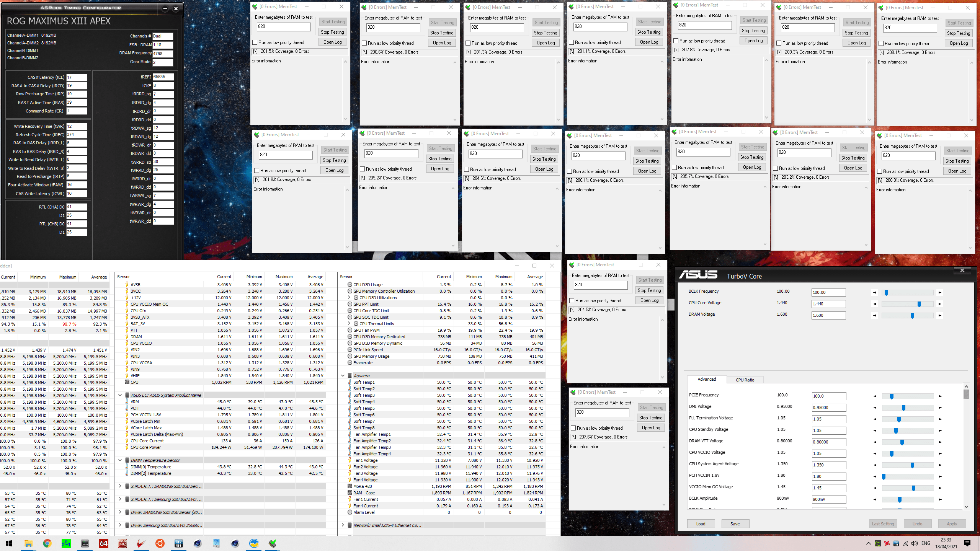
Task: Click the AVSB voltage lightning icon
Action: [x=127, y=285]
